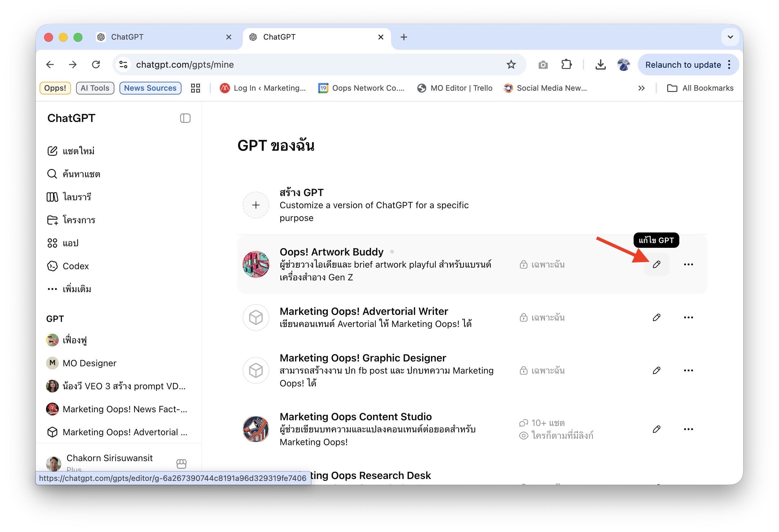Open more options for Graphic Designer
This screenshot has width=779, height=532.
688,370
